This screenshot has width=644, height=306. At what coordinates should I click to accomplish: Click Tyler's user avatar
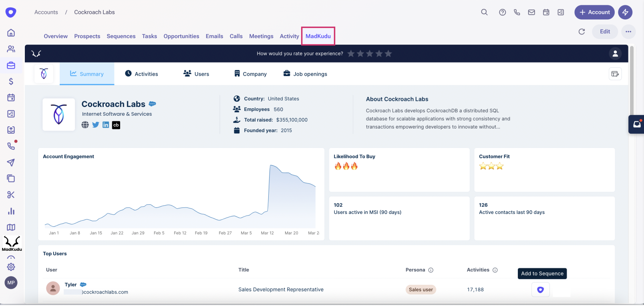(x=53, y=288)
